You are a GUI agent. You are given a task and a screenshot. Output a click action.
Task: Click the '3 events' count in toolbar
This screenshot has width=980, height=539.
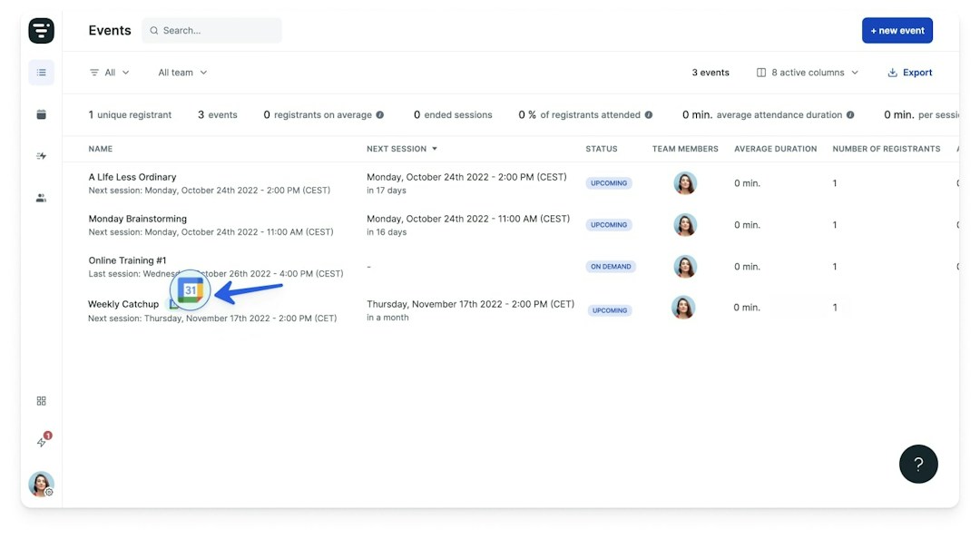(710, 73)
